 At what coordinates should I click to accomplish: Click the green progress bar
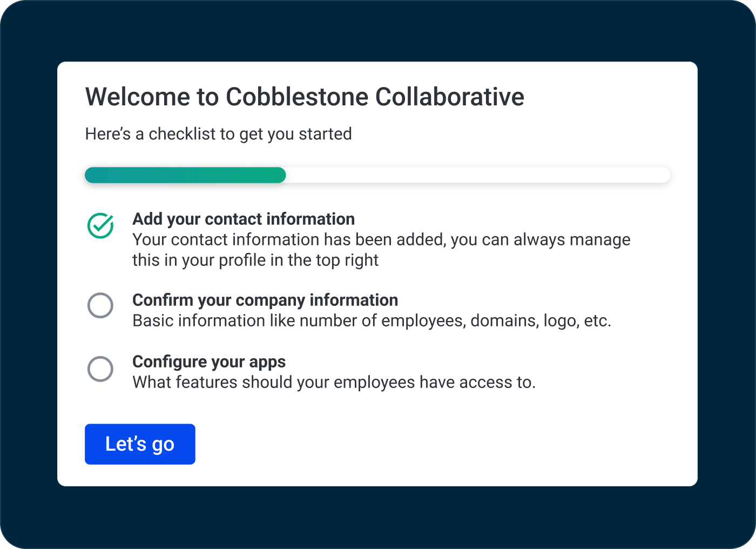coord(185,175)
